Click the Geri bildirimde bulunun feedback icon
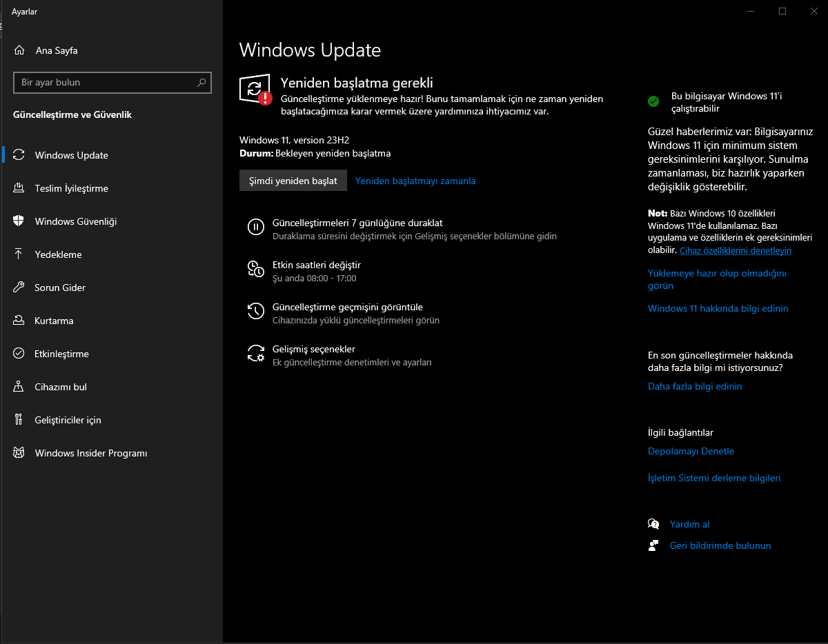 pos(653,545)
